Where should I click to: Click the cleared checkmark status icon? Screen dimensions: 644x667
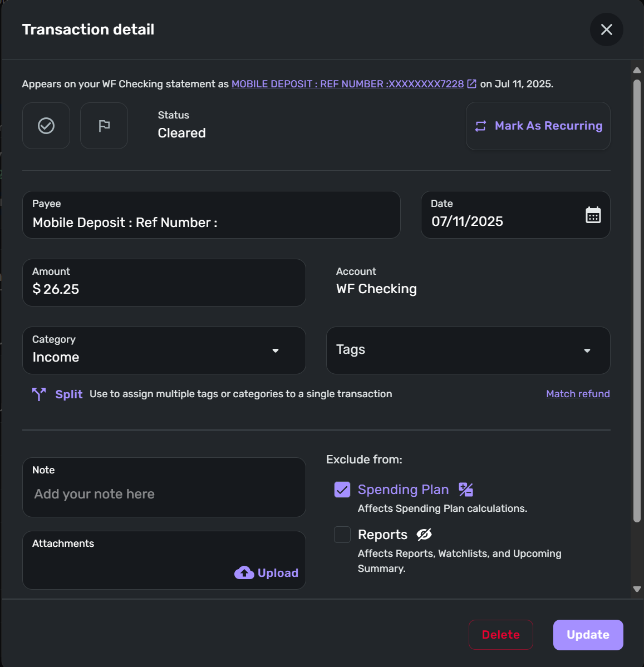pos(46,126)
